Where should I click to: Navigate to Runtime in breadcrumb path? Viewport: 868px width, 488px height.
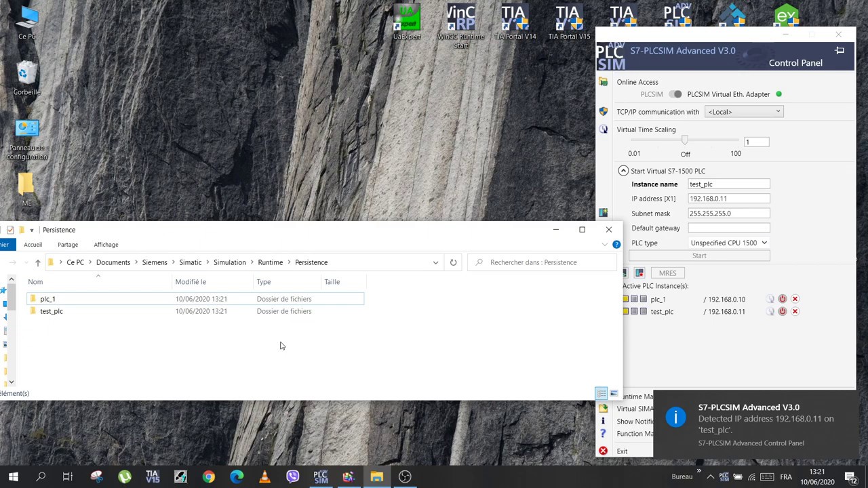click(x=270, y=262)
